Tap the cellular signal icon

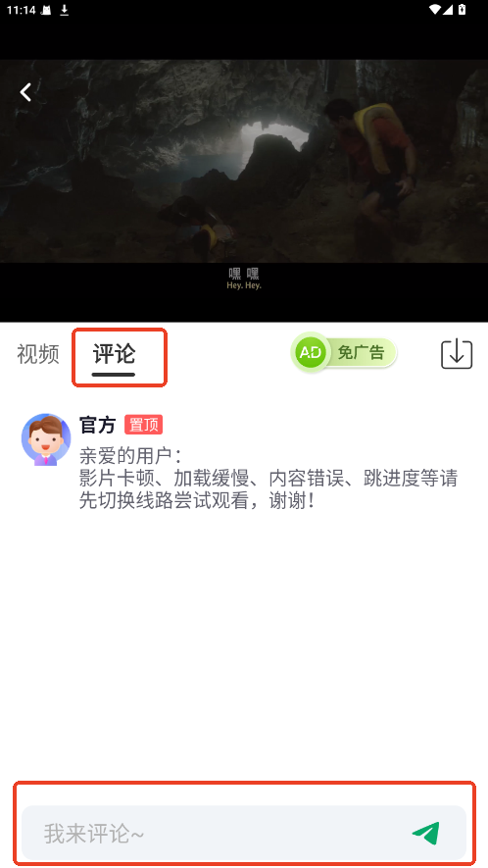tap(448, 10)
